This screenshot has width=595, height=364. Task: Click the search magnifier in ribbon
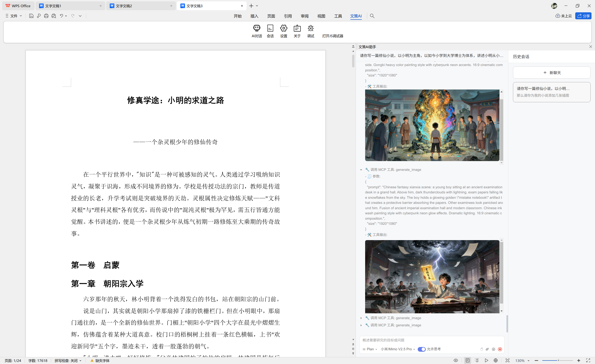coord(372,16)
